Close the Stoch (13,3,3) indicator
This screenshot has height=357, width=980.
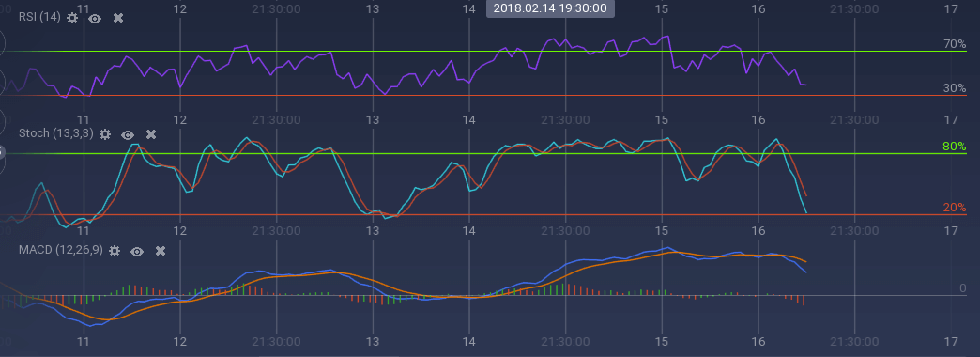tap(150, 133)
